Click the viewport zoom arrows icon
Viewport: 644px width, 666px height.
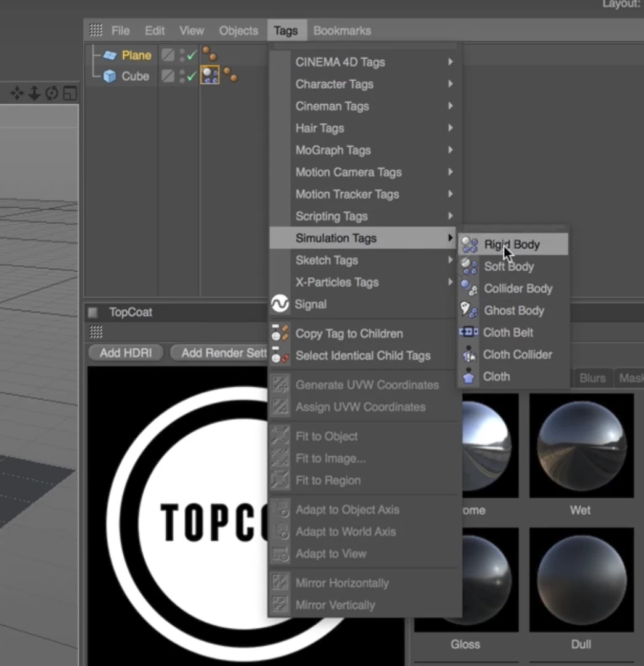click(x=35, y=93)
